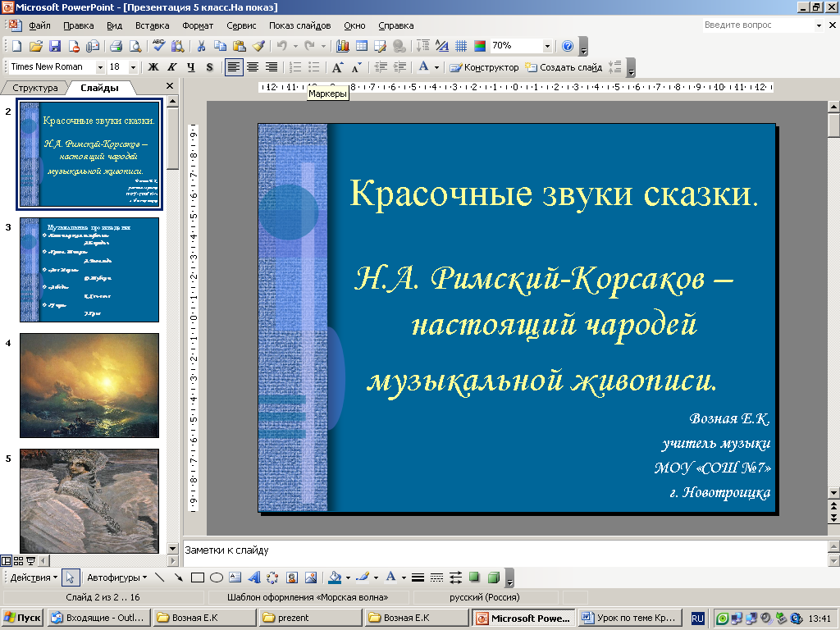This screenshot has width=840, height=630.
Task: Switch to the Структура tab
Action: pyautogui.click(x=34, y=88)
